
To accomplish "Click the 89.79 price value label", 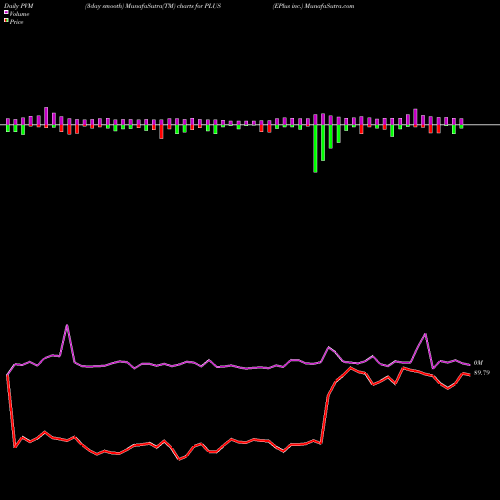I will 482,373.
